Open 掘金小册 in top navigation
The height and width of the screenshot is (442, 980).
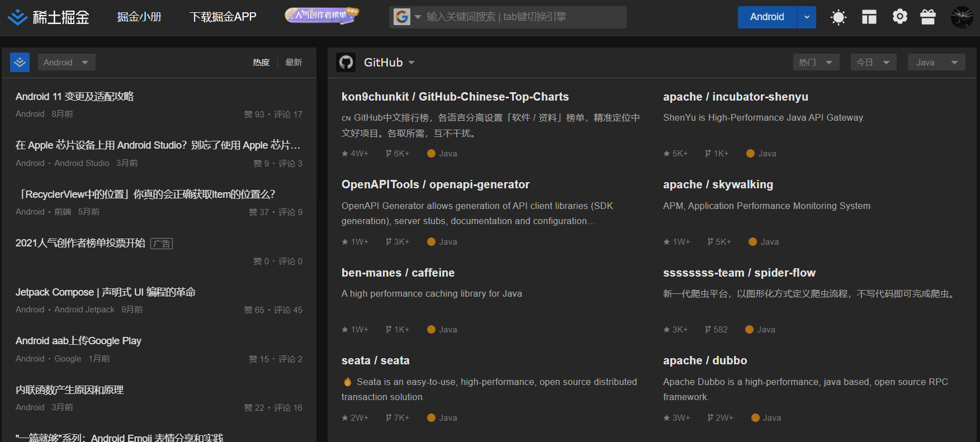pos(139,17)
